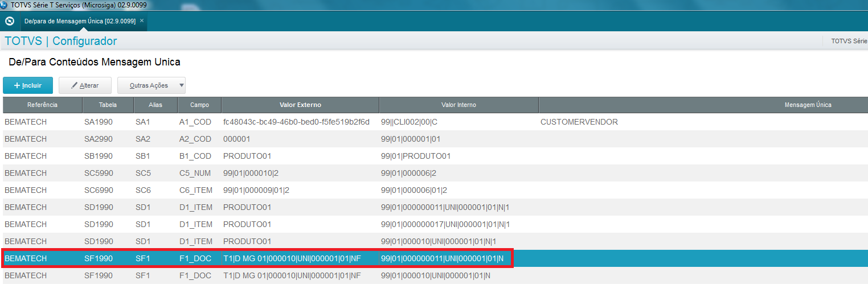Image resolution: width=868 pixels, height=305 pixels.
Task: Click external value PRODUTO01 in SB1990 row
Action: pos(247,156)
